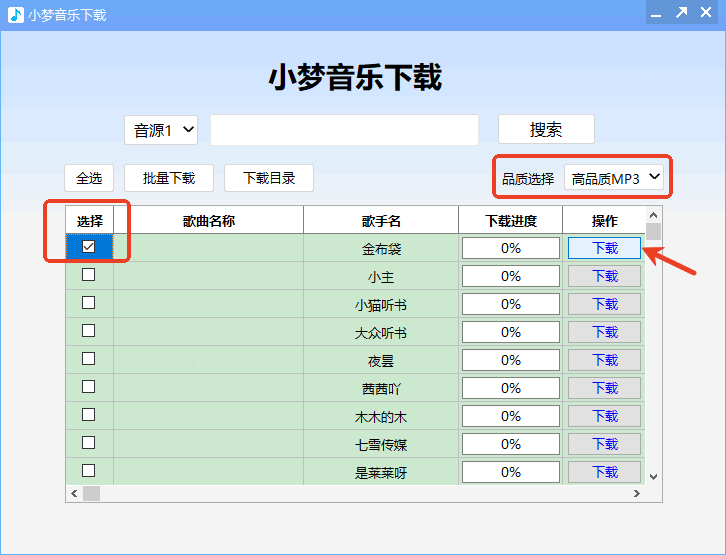Minimize the 小梦音乐下载 window
The image size is (726, 555).
(656, 13)
